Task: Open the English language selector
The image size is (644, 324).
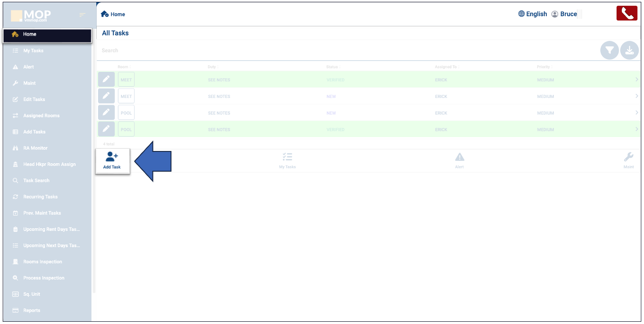Action: (532, 14)
